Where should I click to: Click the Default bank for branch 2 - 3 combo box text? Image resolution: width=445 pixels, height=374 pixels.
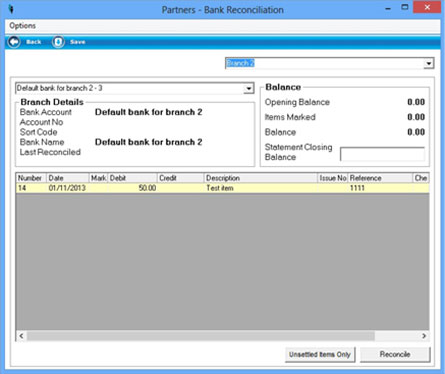pyautogui.click(x=59, y=88)
